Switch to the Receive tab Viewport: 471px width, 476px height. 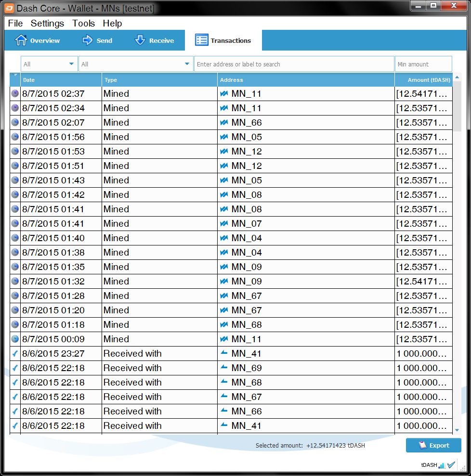coord(154,40)
